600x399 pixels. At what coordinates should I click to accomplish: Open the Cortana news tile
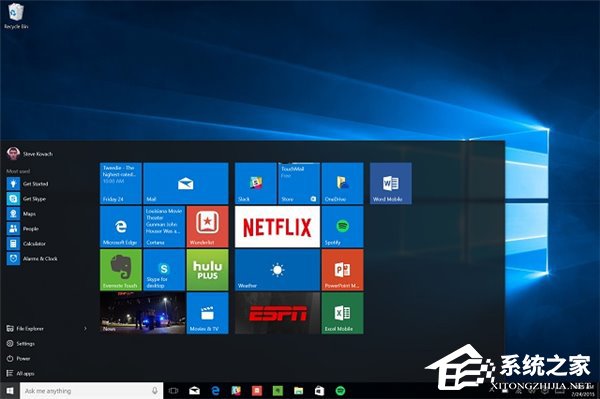[164, 226]
